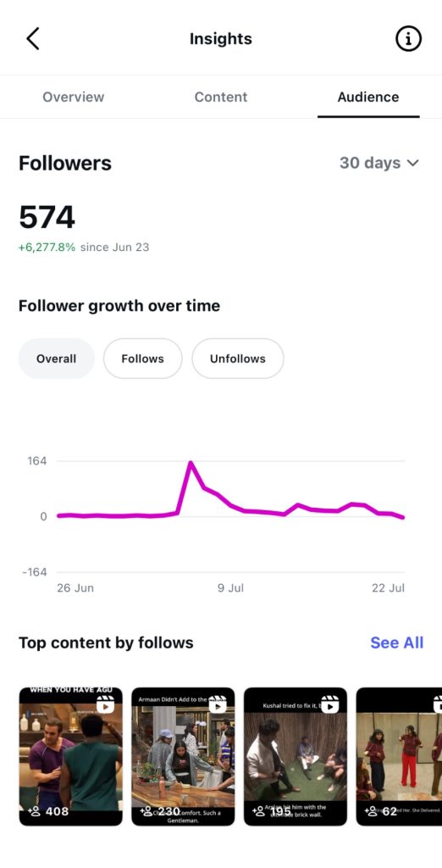Tap the back arrow icon

click(x=33, y=39)
